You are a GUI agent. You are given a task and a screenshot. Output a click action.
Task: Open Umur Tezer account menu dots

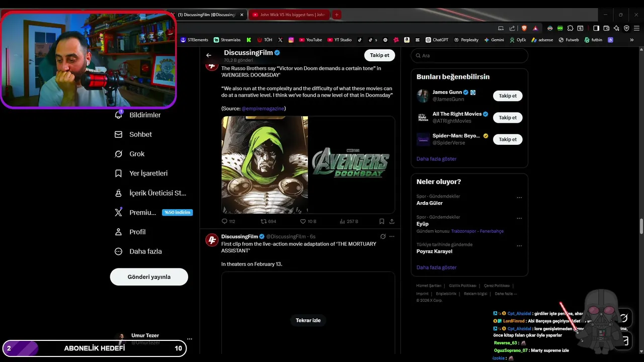pyautogui.click(x=189, y=339)
